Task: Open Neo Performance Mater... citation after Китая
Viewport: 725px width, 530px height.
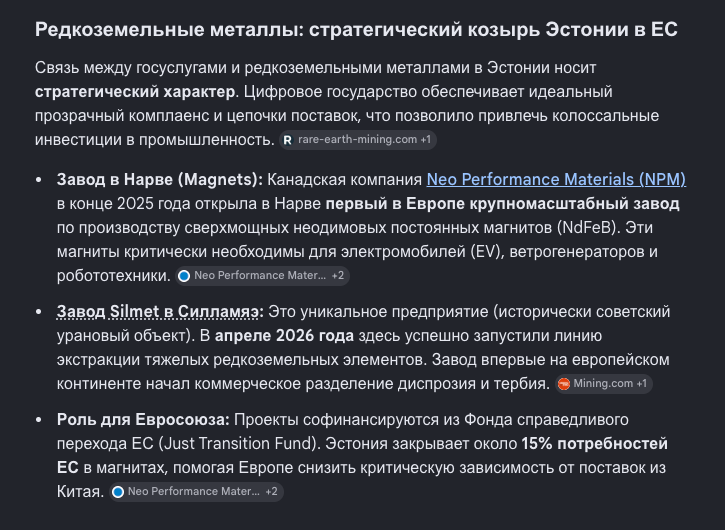Action: 196,492
